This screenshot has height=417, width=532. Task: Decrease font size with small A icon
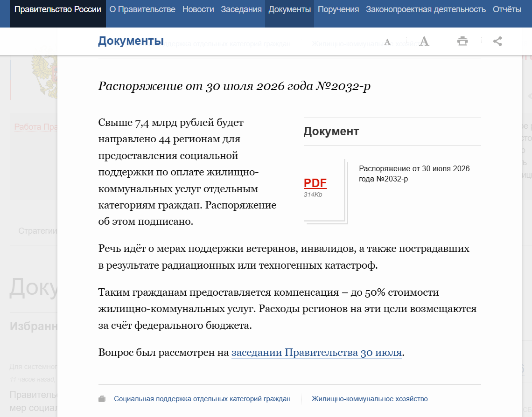click(x=387, y=42)
